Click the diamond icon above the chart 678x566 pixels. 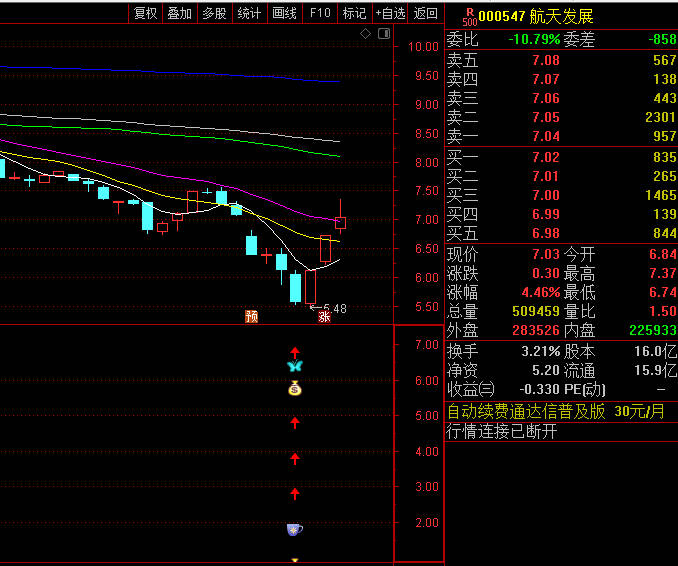[x=365, y=34]
